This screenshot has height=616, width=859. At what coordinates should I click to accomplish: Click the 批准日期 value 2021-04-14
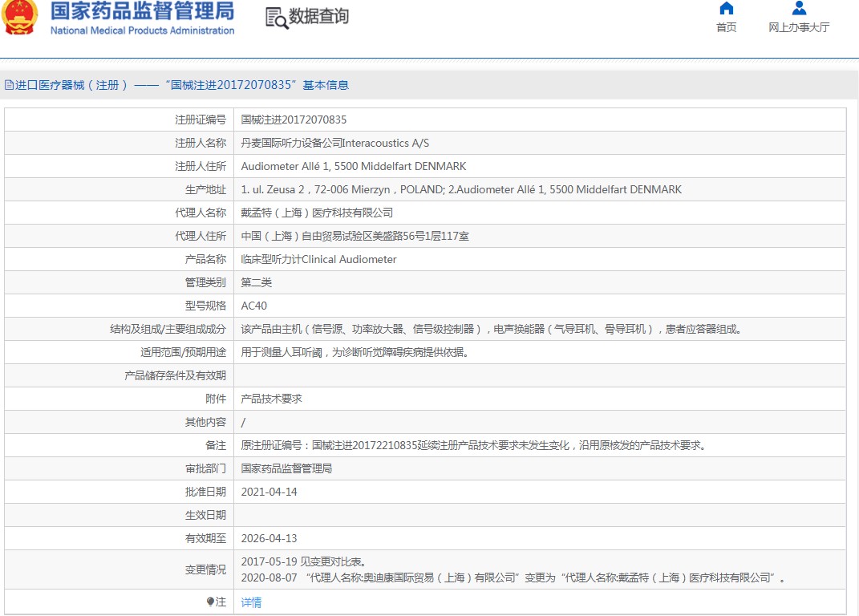[x=269, y=492]
